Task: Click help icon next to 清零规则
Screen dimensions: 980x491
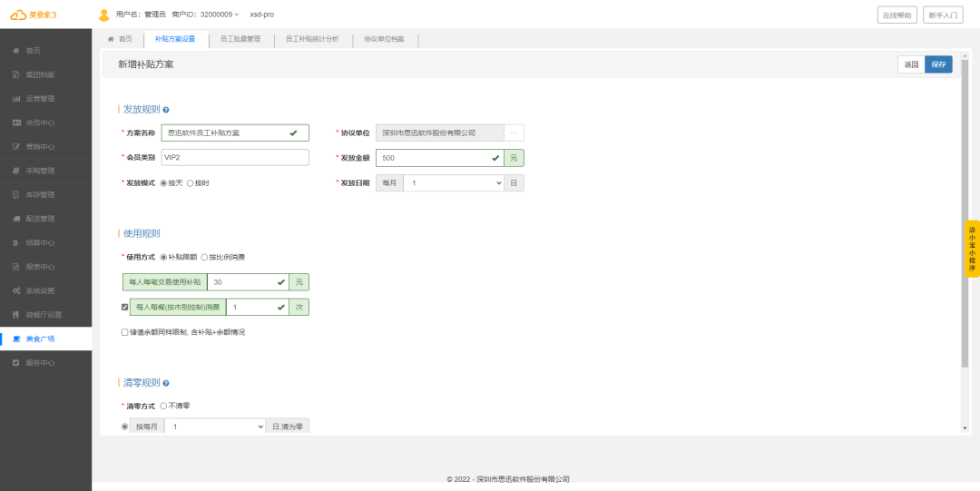Action: (166, 384)
